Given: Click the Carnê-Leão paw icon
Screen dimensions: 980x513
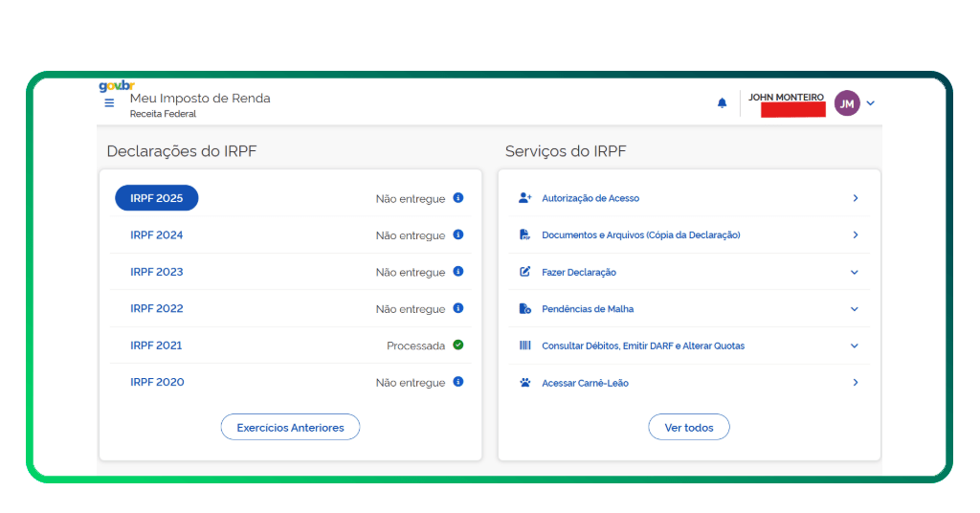Looking at the screenshot, I should click(524, 383).
